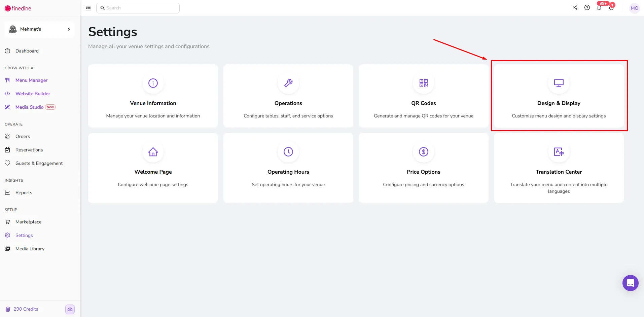Open the Operations wrench icon
Viewport: 644px width, 317px height.
(288, 83)
